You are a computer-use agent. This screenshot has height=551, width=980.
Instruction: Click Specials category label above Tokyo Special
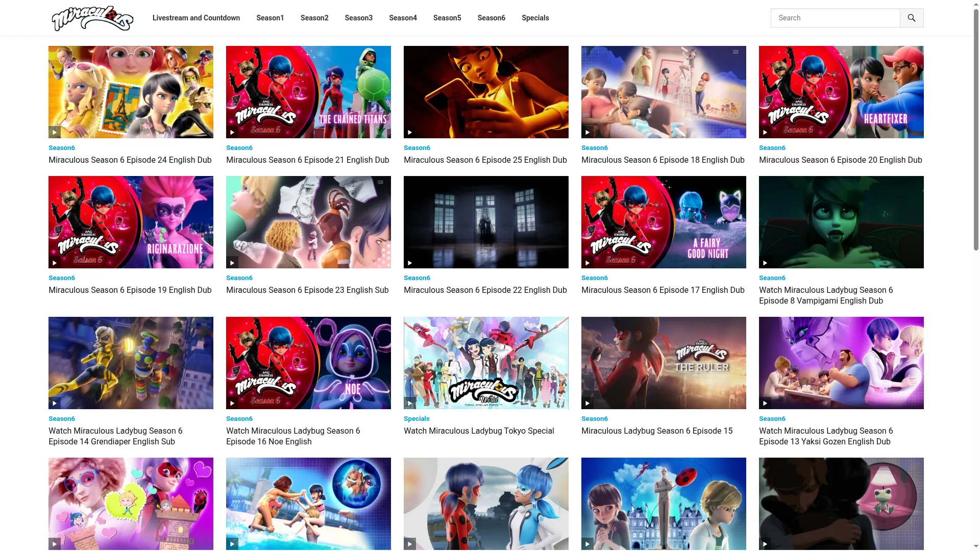click(x=416, y=419)
